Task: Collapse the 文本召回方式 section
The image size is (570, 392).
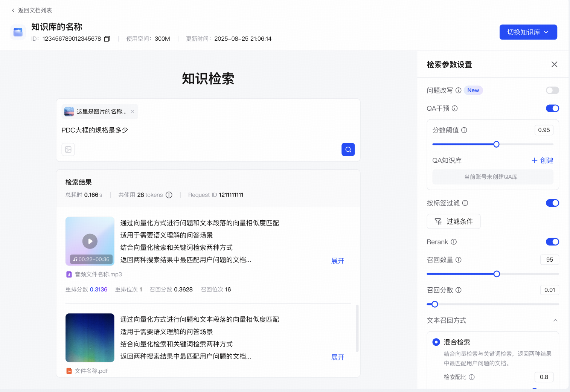Action: [x=555, y=320]
